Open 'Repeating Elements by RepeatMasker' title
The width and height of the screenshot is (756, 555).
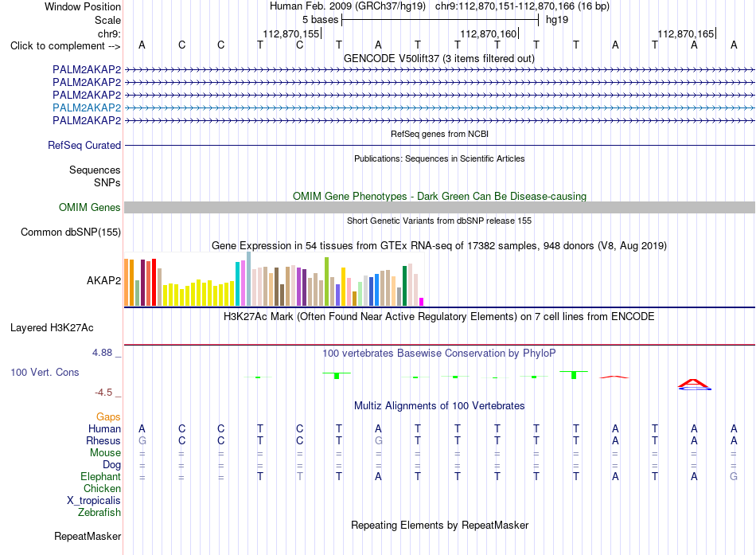(439, 525)
